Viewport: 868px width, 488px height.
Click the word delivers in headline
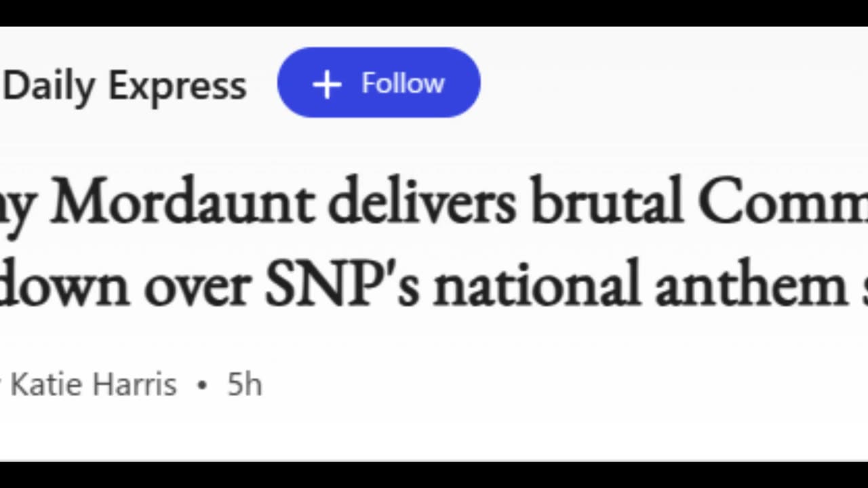click(421, 203)
